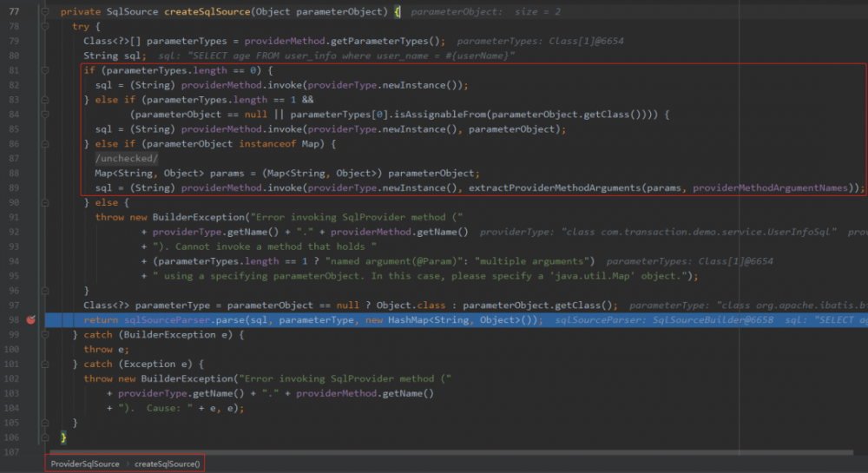Click 'named argument(@Param)' string on line 94

(x=394, y=261)
